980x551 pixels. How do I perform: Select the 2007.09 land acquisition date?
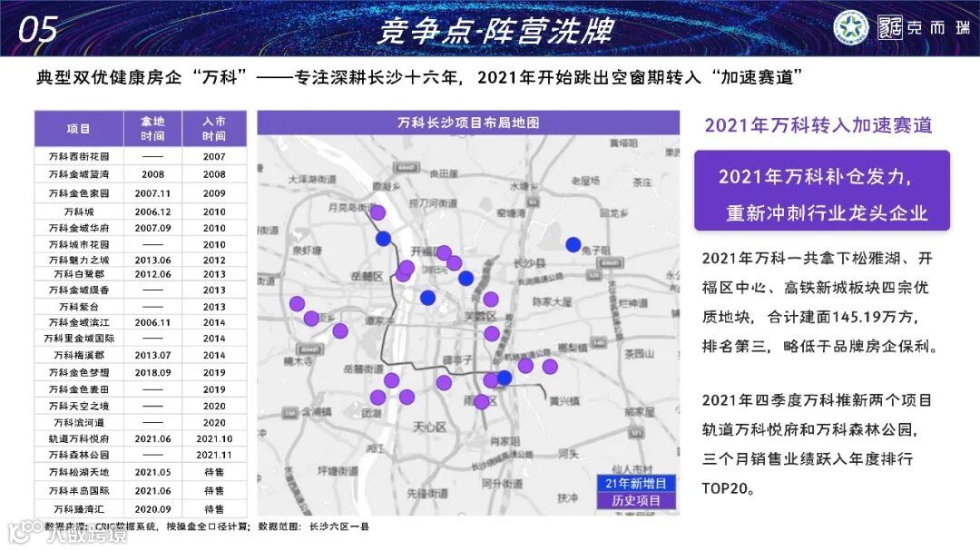pos(152,228)
